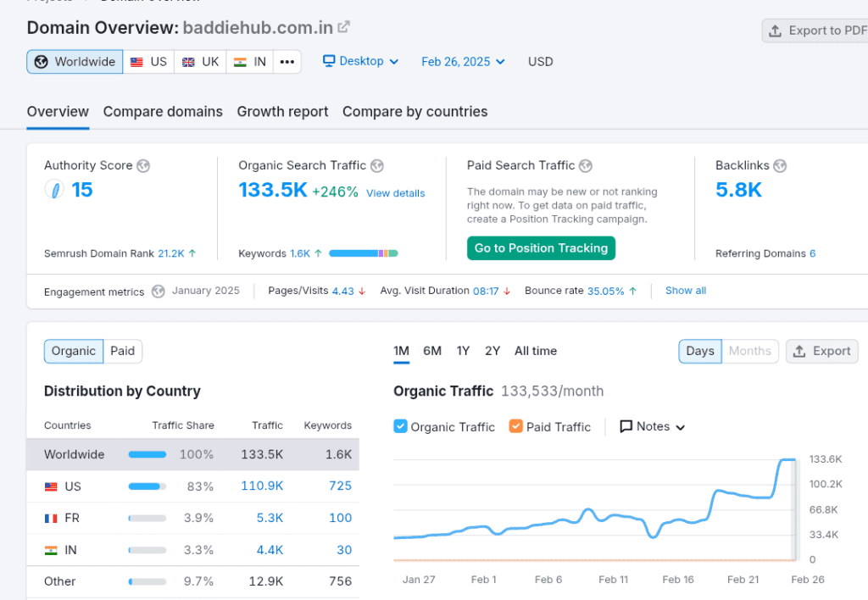
Task: Click up arrow beside Keywords 1.6K
Action: click(x=319, y=253)
